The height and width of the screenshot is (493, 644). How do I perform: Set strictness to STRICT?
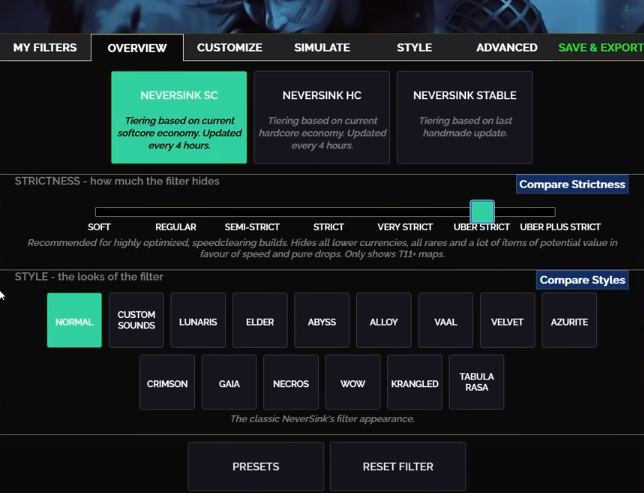(x=329, y=227)
